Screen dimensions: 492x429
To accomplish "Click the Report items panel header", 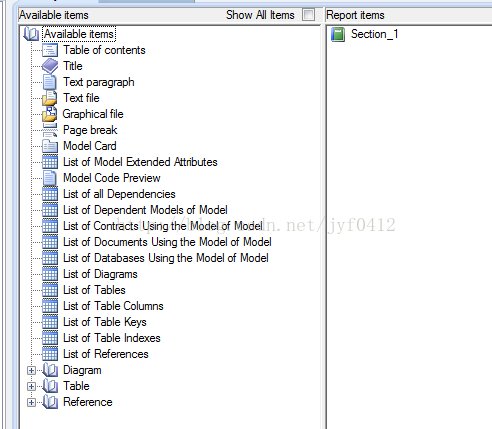I will (x=355, y=15).
